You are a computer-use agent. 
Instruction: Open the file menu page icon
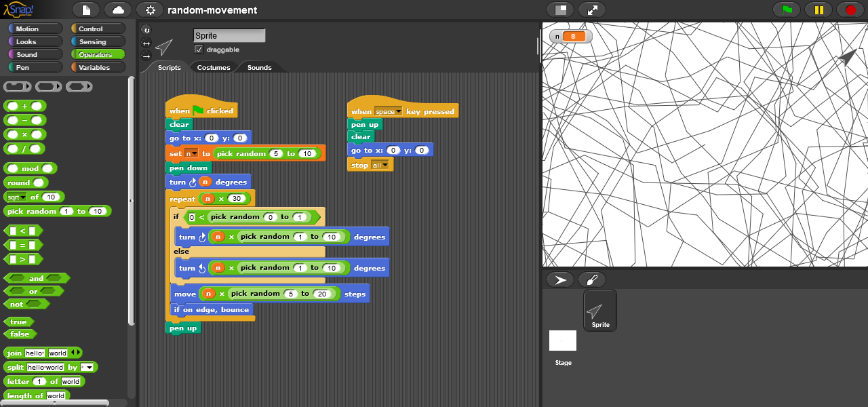[x=86, y=10]
